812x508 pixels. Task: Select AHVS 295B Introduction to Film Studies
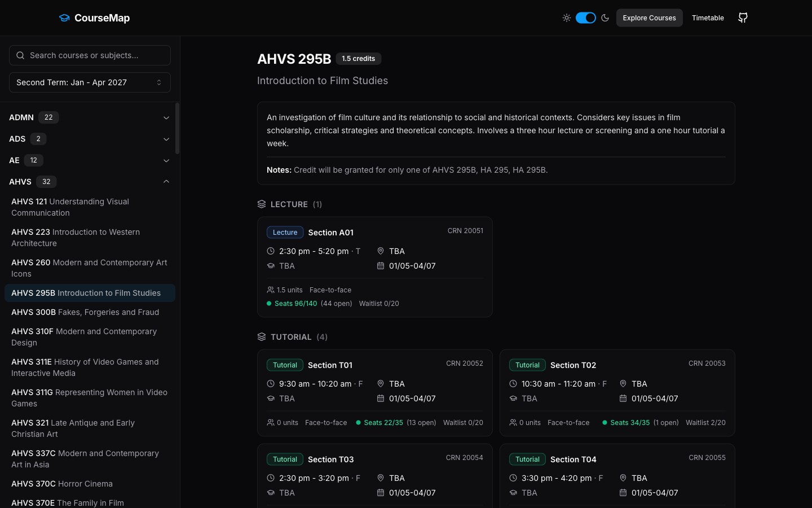pos(90,293)
